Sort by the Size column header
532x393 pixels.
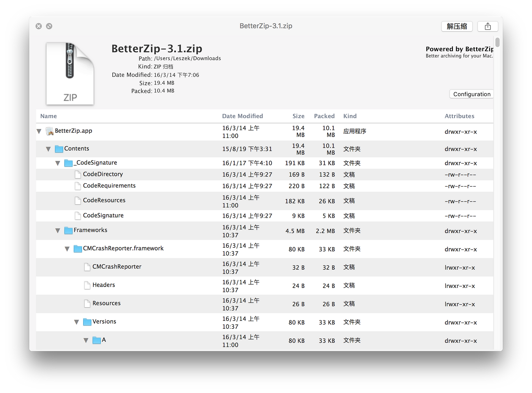(298, 116)
